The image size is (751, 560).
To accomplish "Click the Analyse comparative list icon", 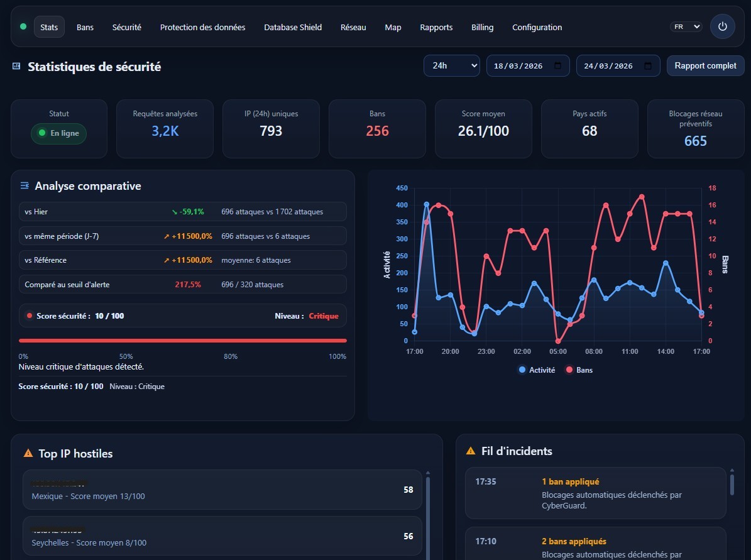I will (x=25, y=186).
